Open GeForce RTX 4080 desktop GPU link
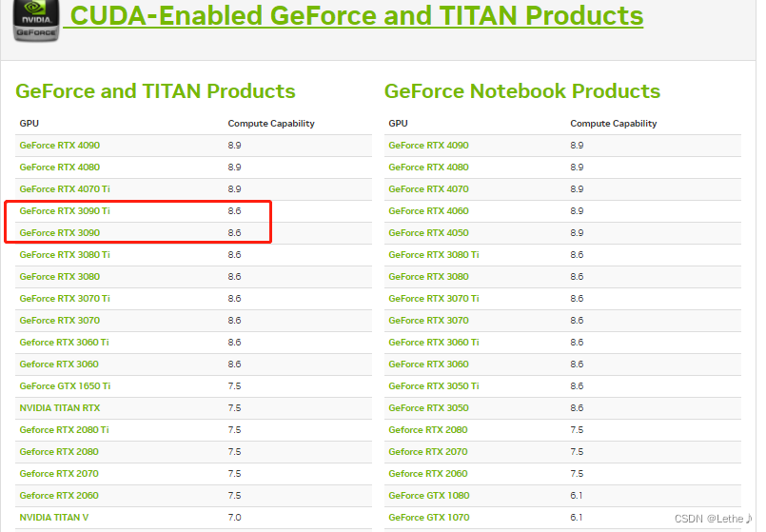This screenshot has width=766, height=532. coord(60,167)
